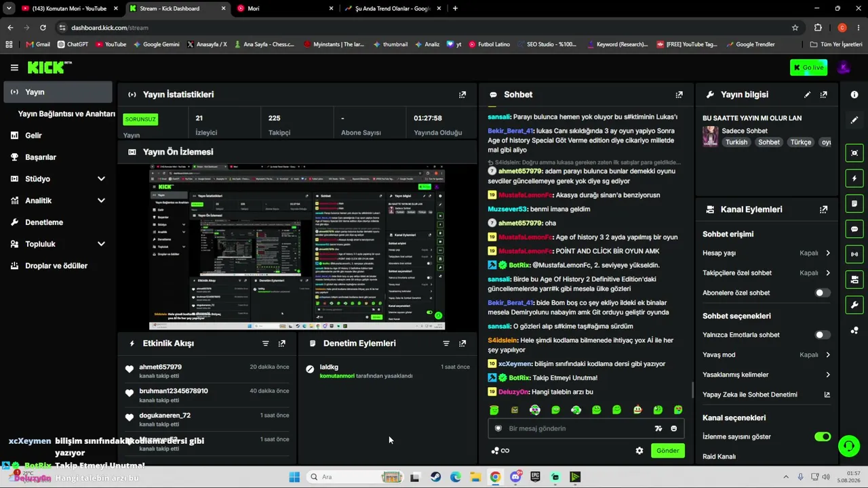The width and height of the screenshot is (868, 488).
Task: Open filter options in Etkinlik Akışı
Action: pyautogui.click(x=266, y=344)
